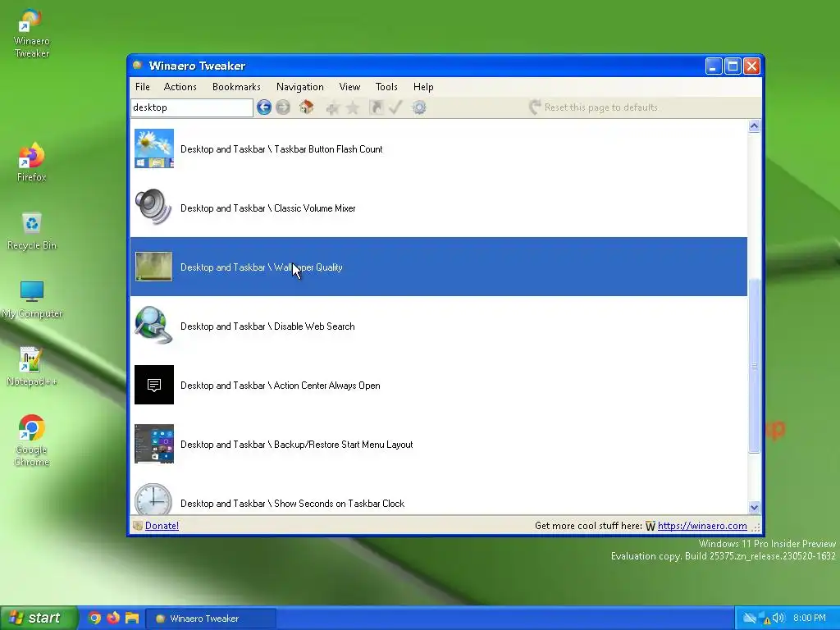
Task: Click the vertical scrollbar thumb
Action: pos(755,366)
